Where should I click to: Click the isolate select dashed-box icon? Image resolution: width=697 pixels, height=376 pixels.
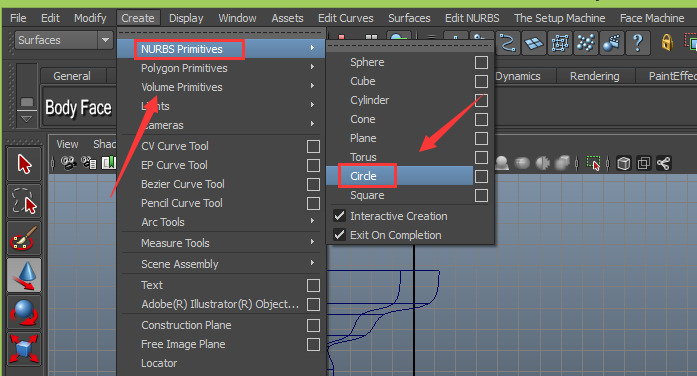click(593, 164)
